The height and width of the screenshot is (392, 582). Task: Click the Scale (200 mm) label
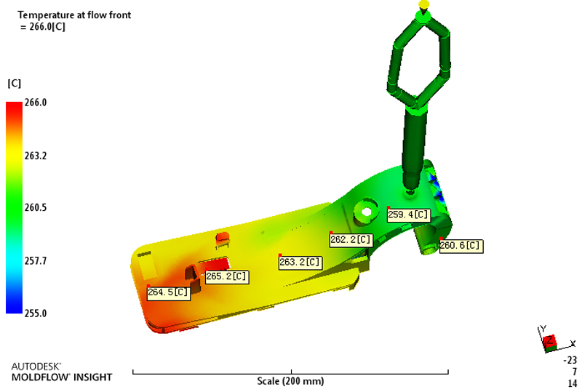[x=290, y=381]
